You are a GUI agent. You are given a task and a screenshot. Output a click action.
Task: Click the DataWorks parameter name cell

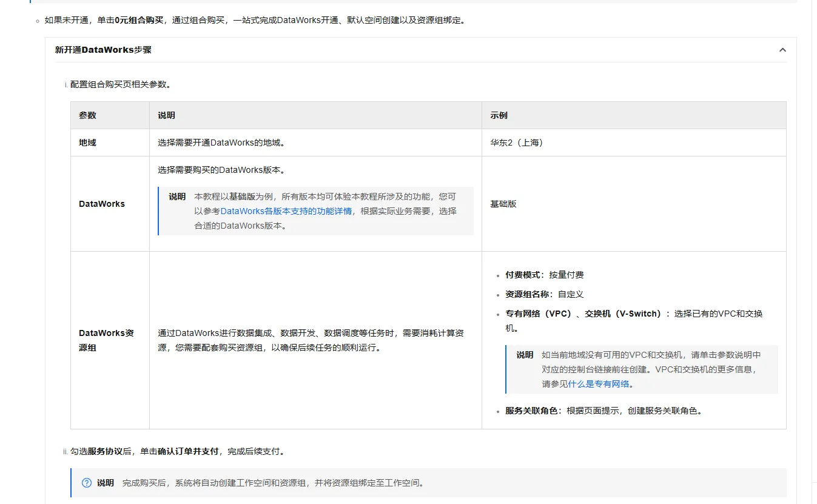[x=110, y=204]
